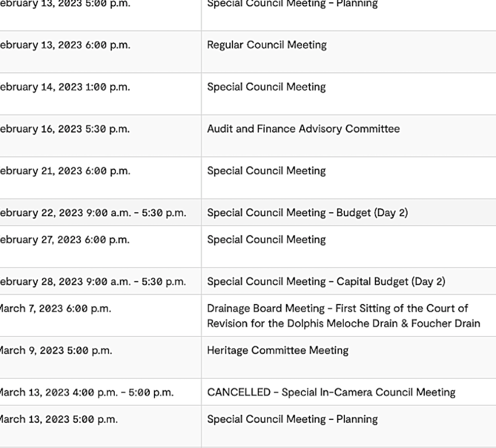Open February 27 Special Council Meeting

tap(266, 240)
